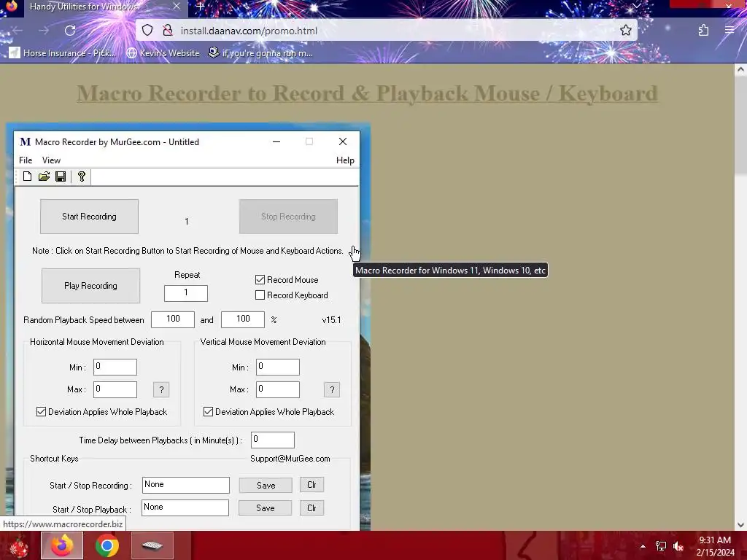Viewport: 747px width, 560px height.
Task: Click the page scrollbar down arrow
Action: [x=740, y=525]
